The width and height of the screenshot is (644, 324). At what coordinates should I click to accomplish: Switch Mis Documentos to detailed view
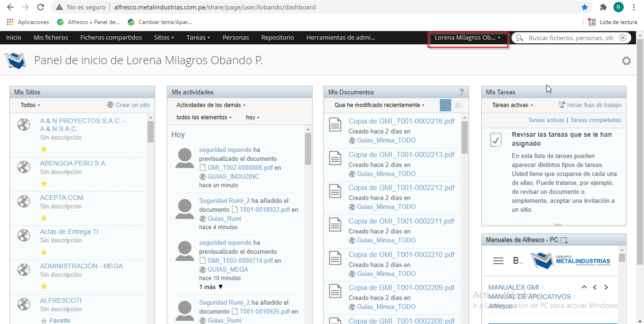pos(458,106)
